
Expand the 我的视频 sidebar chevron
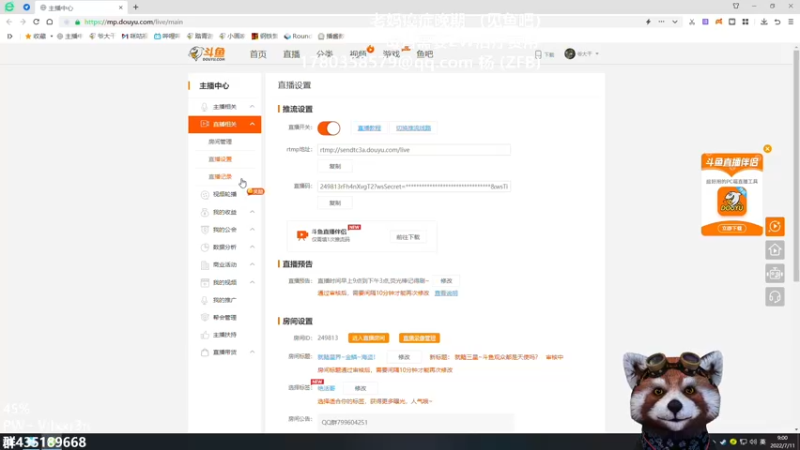pos(252,282)
